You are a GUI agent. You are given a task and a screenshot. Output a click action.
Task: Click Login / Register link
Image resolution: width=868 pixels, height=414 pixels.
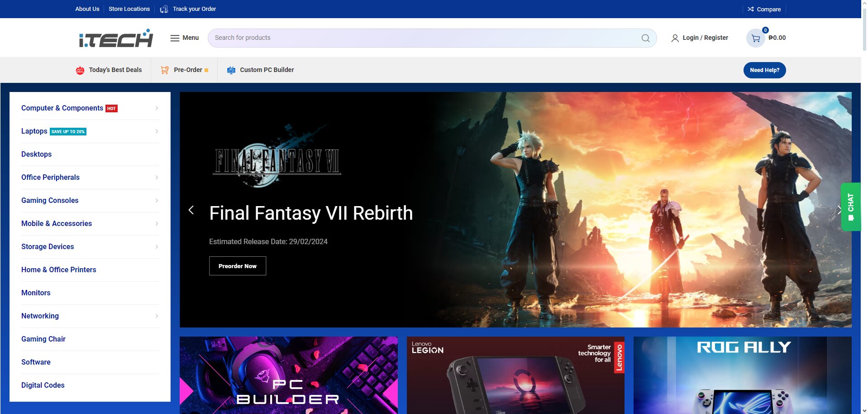[x=705, y=38]
